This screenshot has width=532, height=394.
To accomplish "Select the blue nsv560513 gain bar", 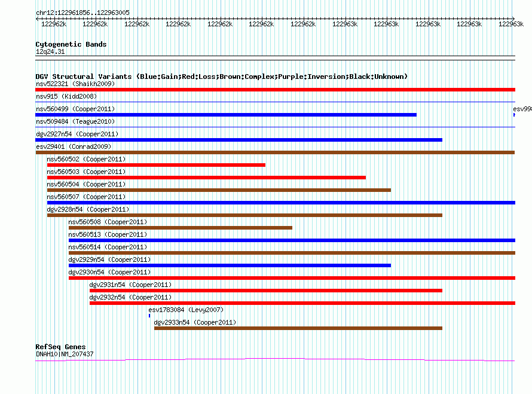I will (292, 240).
